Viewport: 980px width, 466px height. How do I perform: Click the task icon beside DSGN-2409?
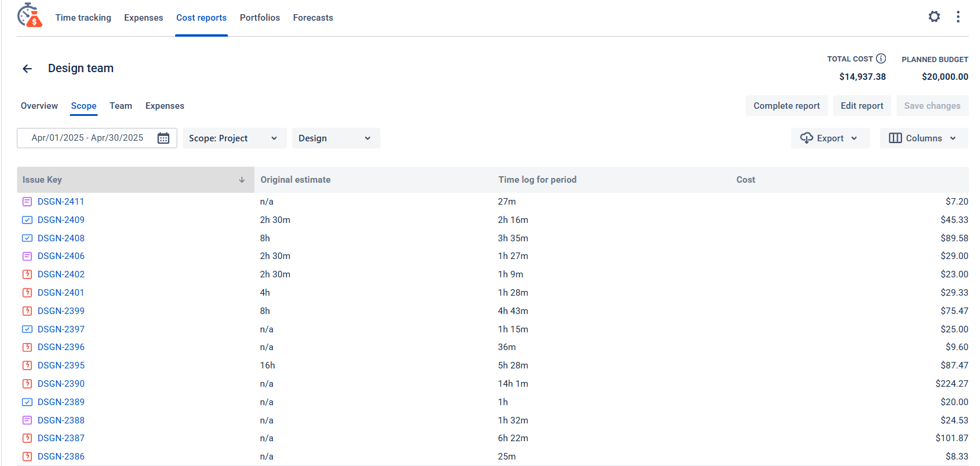tap(27, 220)
